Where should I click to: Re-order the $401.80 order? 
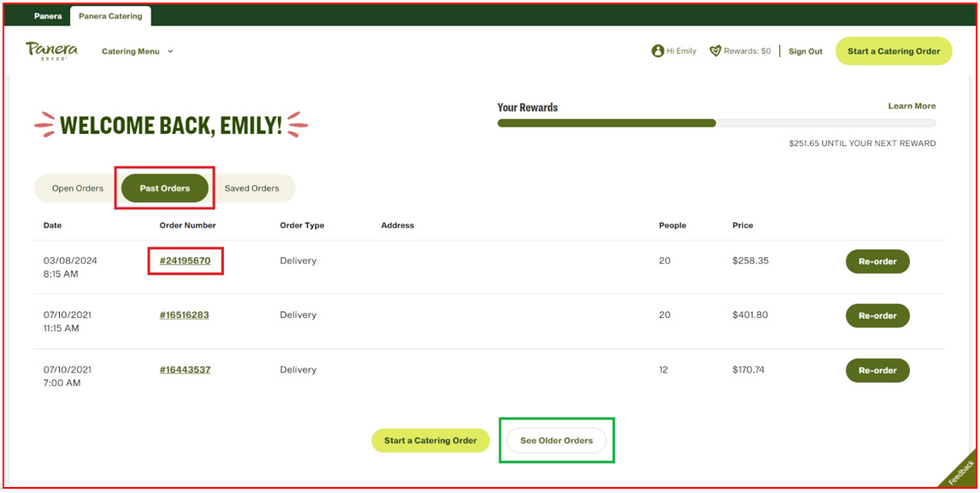(877, 315)
